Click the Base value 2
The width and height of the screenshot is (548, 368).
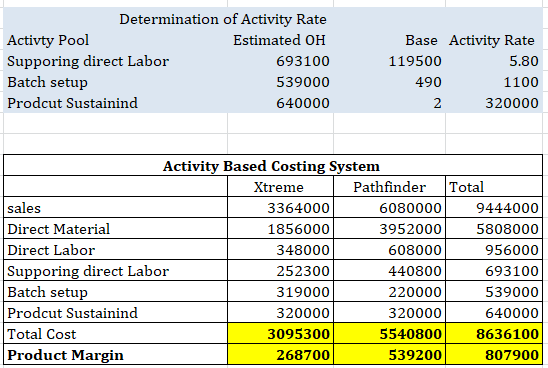click(x=437, y=103)
